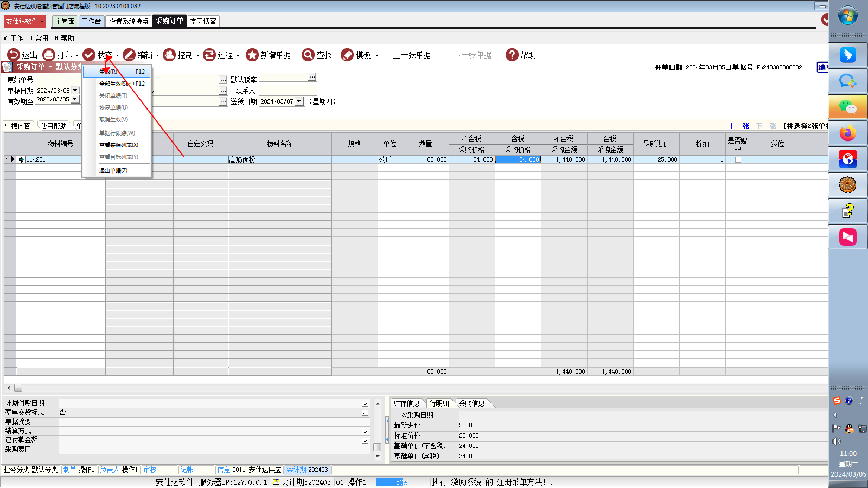Click the 模板 eraser icon
The image size is (868, 488).
[x=347, y=55]
